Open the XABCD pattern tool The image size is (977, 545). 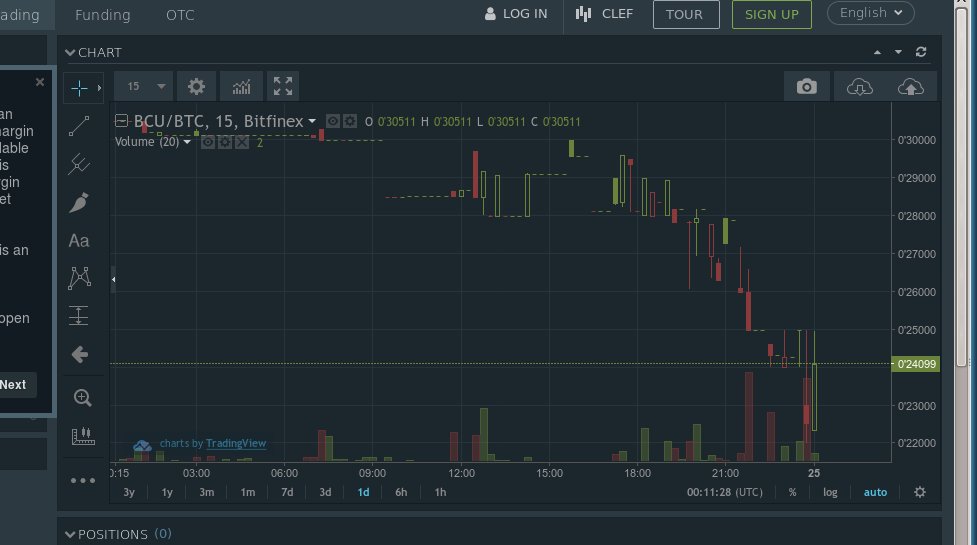point(79,278)
